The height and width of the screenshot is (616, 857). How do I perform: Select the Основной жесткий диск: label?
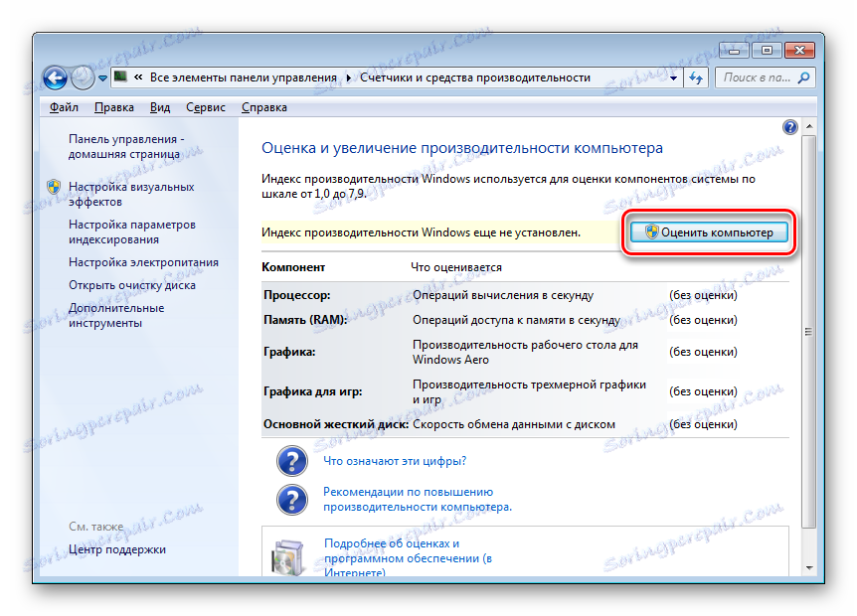coord(336,424)
